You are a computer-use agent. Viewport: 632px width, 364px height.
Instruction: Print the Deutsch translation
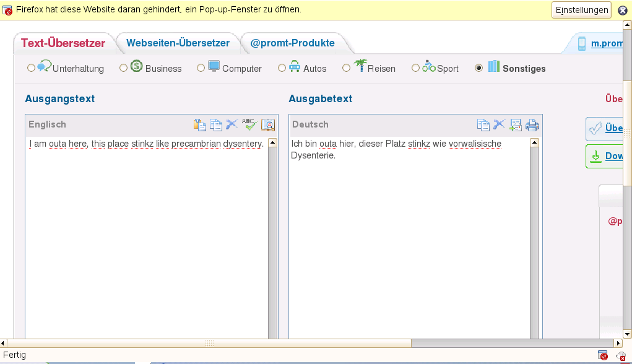[532, 125]
